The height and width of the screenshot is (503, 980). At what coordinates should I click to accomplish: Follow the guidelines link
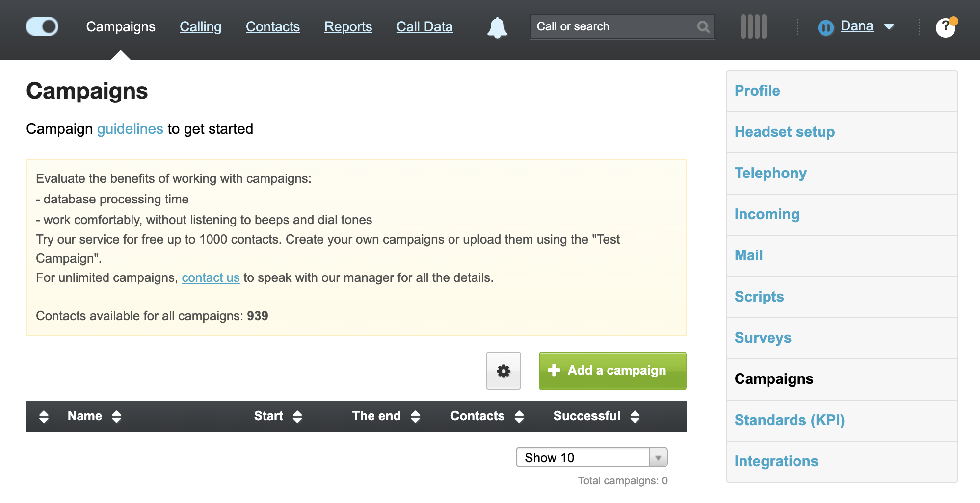pyautogui.click(x=130, y=129)
